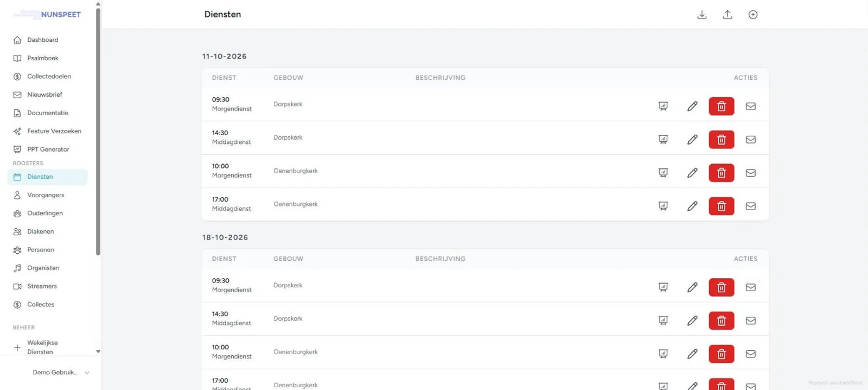The image size is (868, 390).
Task: Open Wekelijkse Diensten under Beheer
Action: click(x=47, y=347)
